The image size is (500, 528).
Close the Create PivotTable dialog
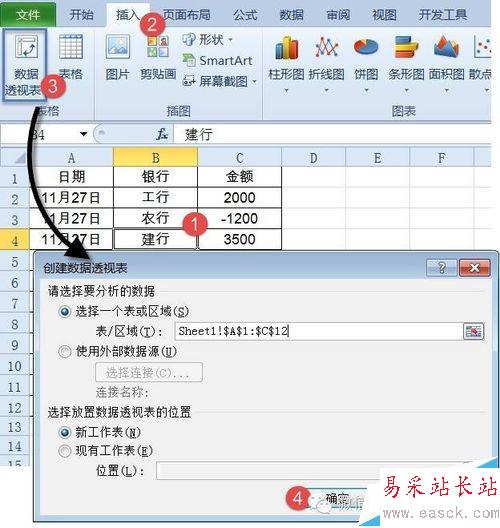(475, 268)
